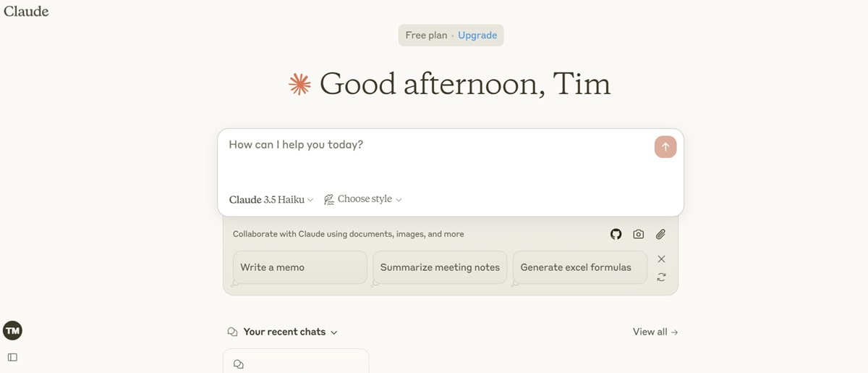868x373 pixels.
Task: Click the paperclip attach file icon
Action: click(660, 234)
